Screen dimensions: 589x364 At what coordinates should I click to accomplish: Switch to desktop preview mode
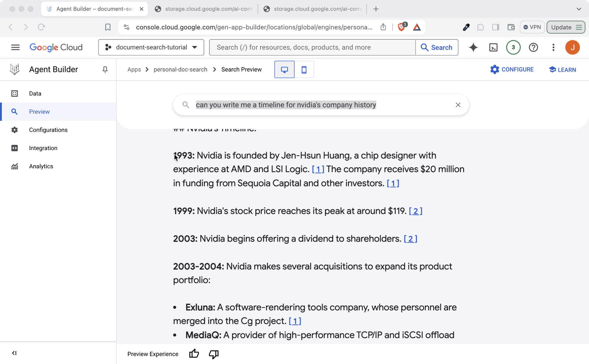click(x=284, y=70)
